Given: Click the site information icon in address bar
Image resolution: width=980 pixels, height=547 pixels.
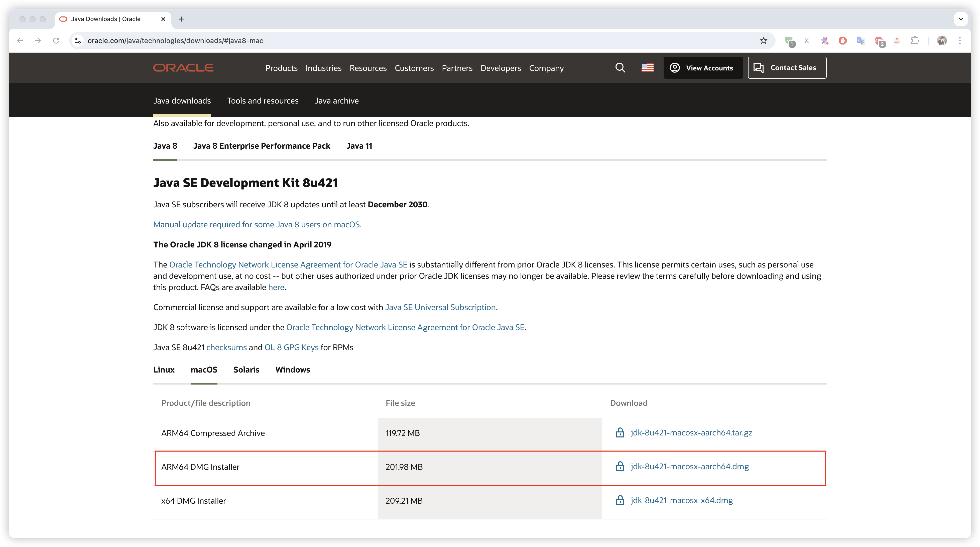Looking at the screenshot, I should pyautogui.click(x=78, y=41).
